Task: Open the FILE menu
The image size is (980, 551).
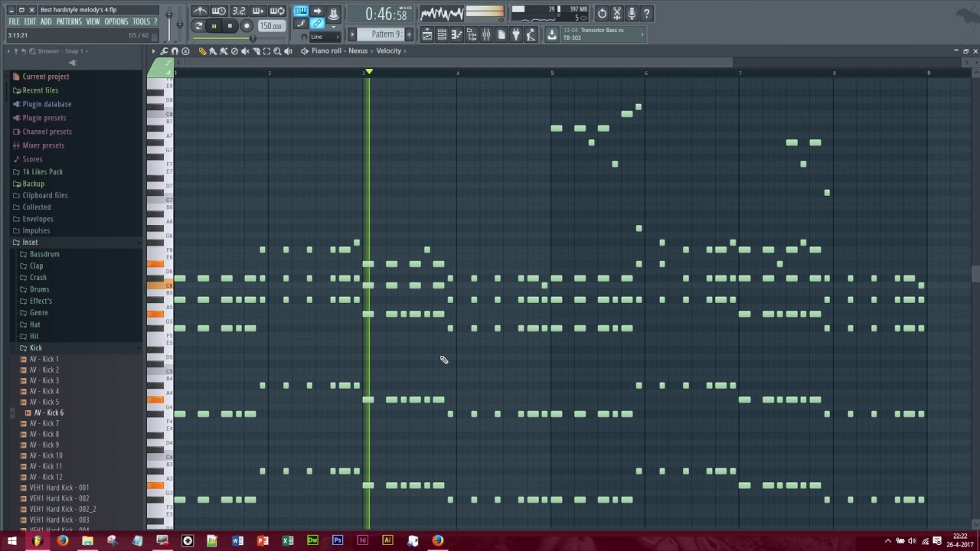Action: click(x=14, y=21)
